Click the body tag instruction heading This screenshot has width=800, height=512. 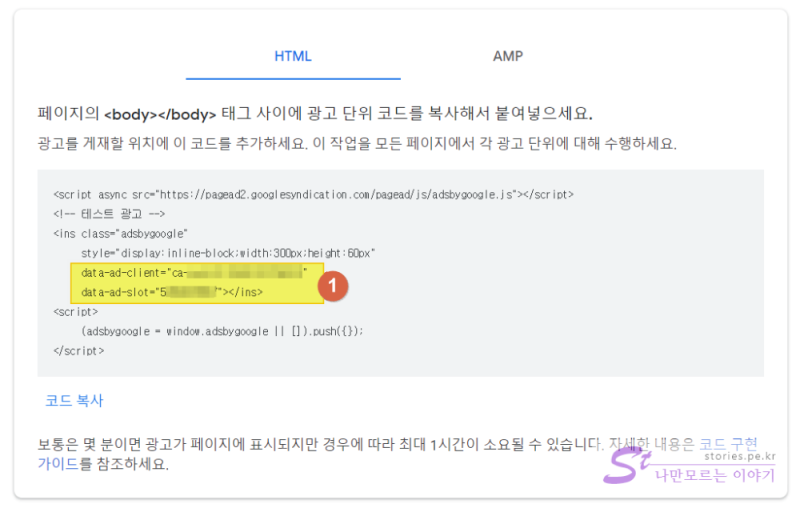tap(315, 113)
